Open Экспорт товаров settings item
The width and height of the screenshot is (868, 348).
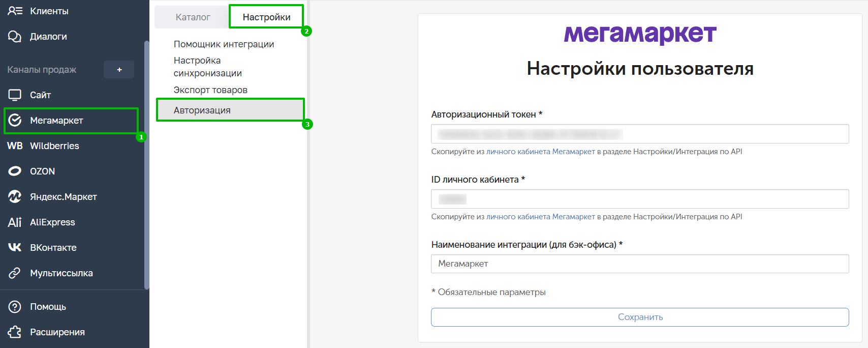coord(210,90)
